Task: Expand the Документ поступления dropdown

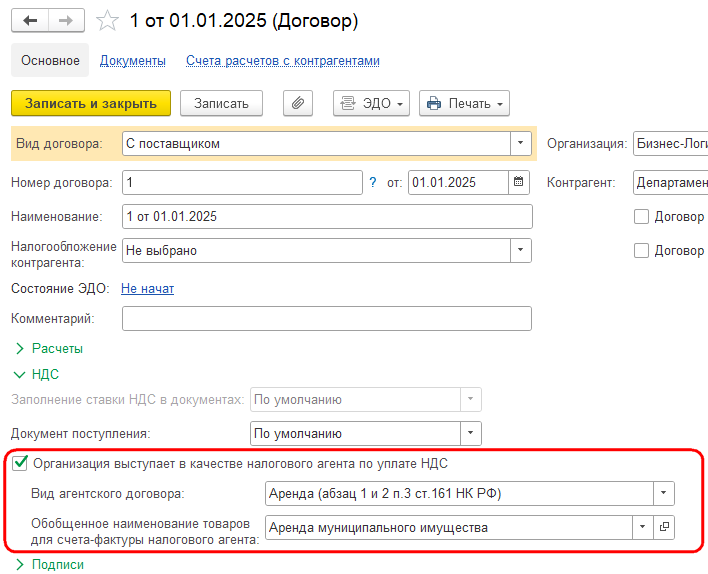Action: pos(470,434)
